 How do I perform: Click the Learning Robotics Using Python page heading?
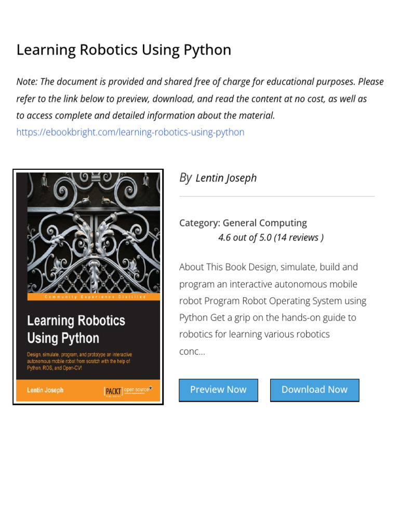point(124,50)
